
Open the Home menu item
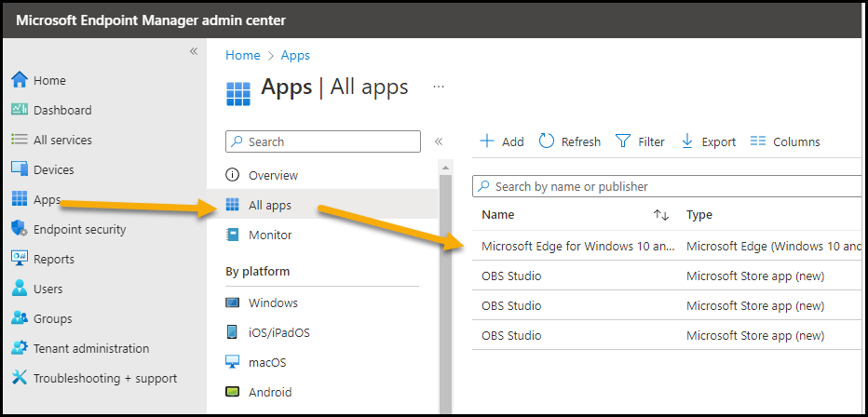[49, 80]
